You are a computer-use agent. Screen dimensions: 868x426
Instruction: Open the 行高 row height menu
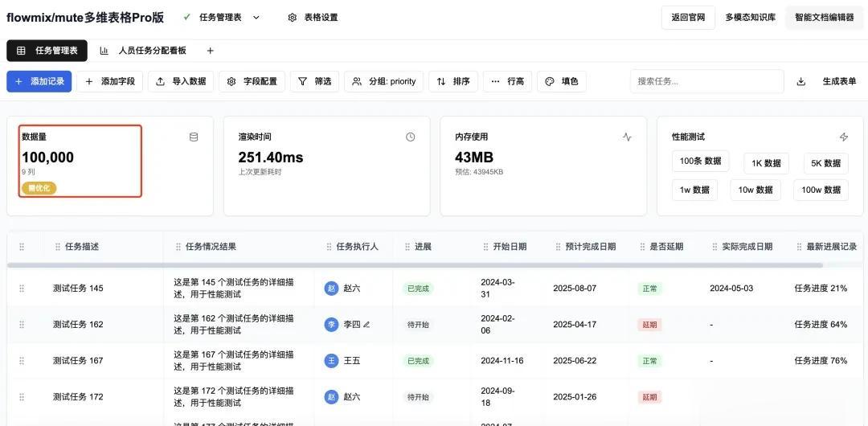pyautogui.click(x=508, y=81)
